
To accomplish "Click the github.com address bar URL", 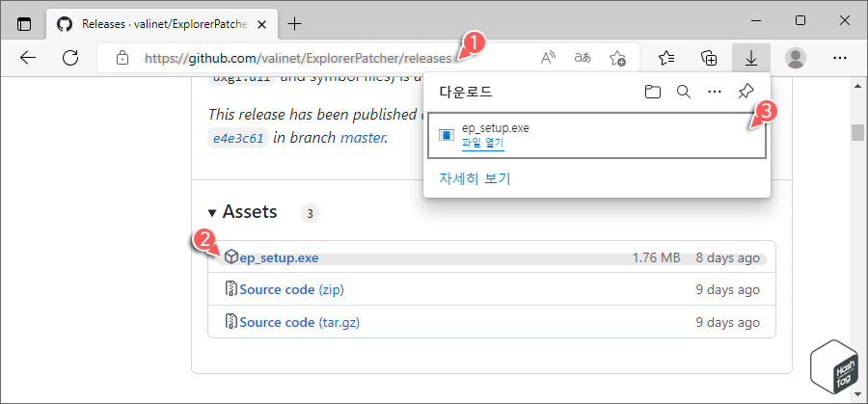I will (x=297, y=58).
